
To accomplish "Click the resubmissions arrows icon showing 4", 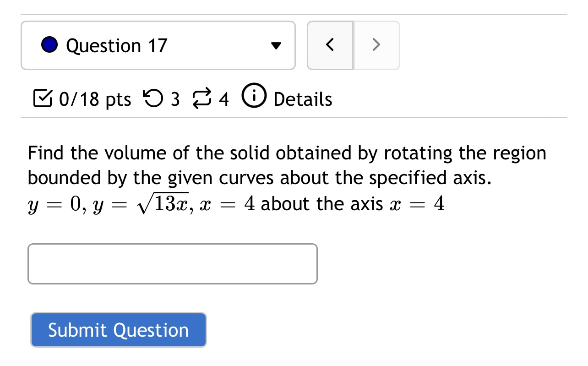I will pos(203,97).
